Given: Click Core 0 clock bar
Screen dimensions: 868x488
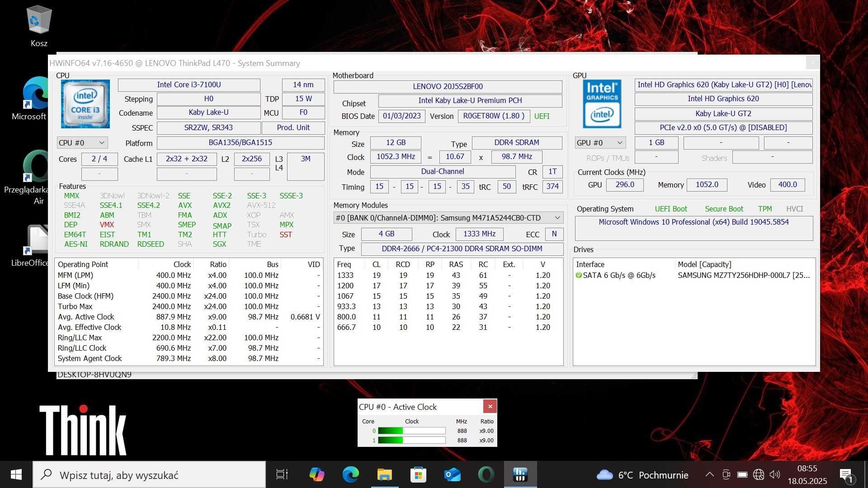Looking at the screenshot, I should (411, 431).
